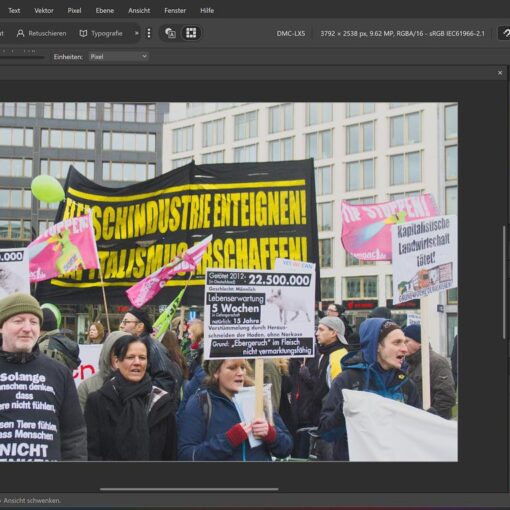Open the Text menu
Image resolution: width=510 pixels, height=510 pixels.
pos(14,11)
